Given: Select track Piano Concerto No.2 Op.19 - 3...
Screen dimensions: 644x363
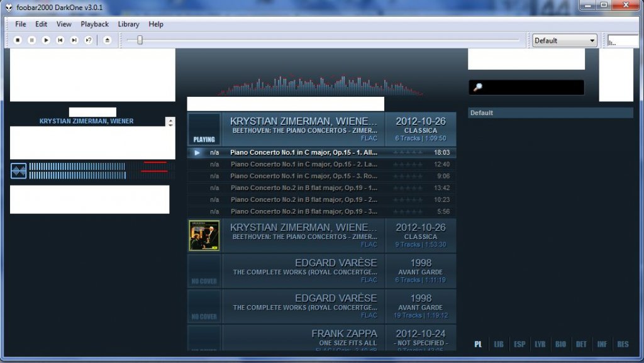Looking at the screenshot, I should [x=321, y=211].
